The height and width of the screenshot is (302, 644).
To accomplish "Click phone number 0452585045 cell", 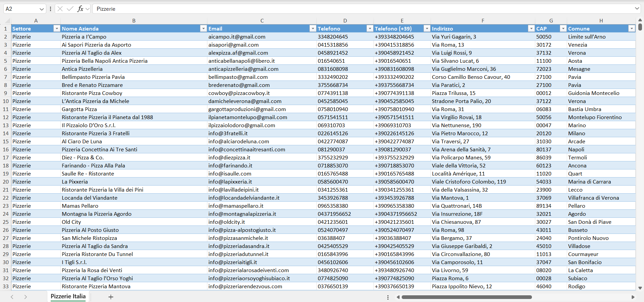I will 345,101.
